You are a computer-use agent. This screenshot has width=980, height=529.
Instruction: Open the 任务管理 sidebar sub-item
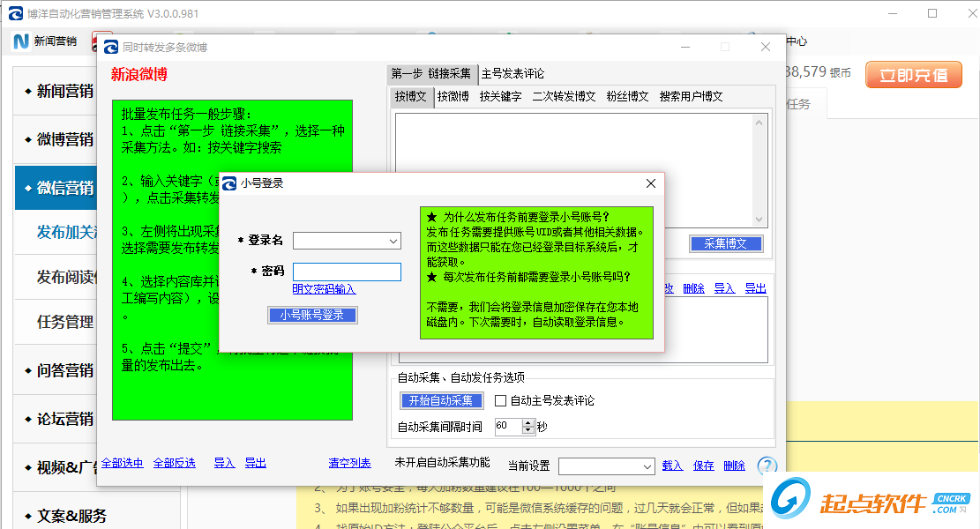point(65,322)
